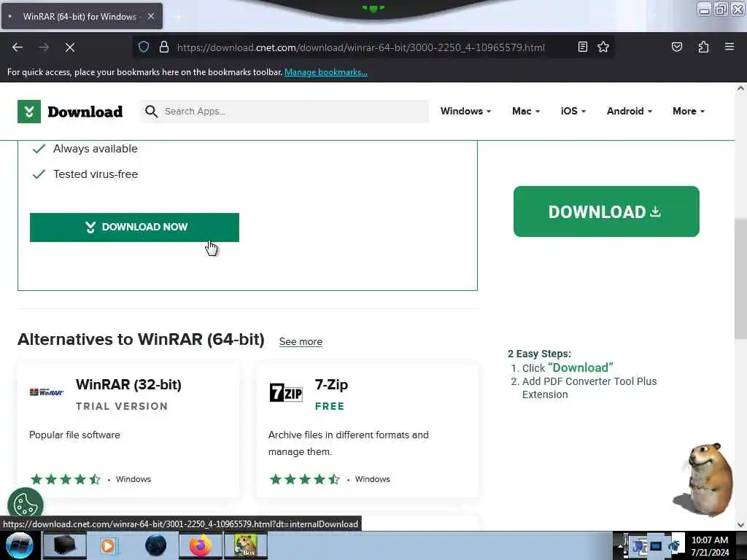747x560 pixels.
Task: Open the Manage bookmarks link
Action: coord(326,72)
